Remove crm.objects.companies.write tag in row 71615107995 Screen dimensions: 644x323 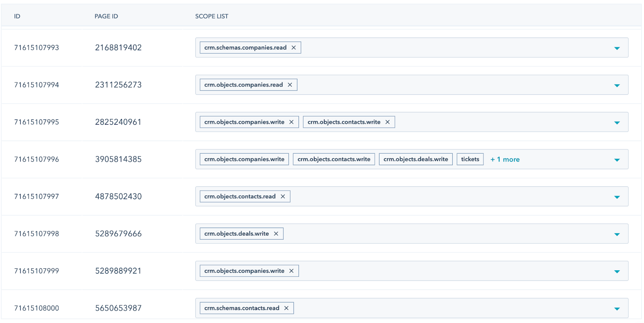coord(291,122)
